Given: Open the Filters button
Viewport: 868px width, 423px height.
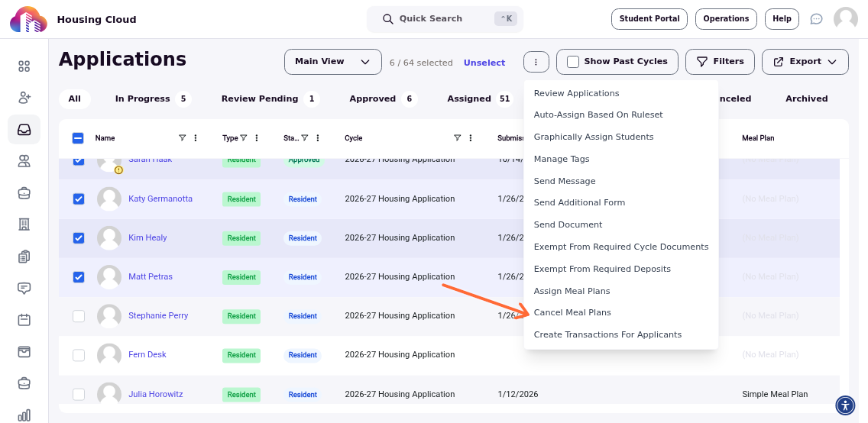Looking at the screenshot, I should tap(720, 61).
